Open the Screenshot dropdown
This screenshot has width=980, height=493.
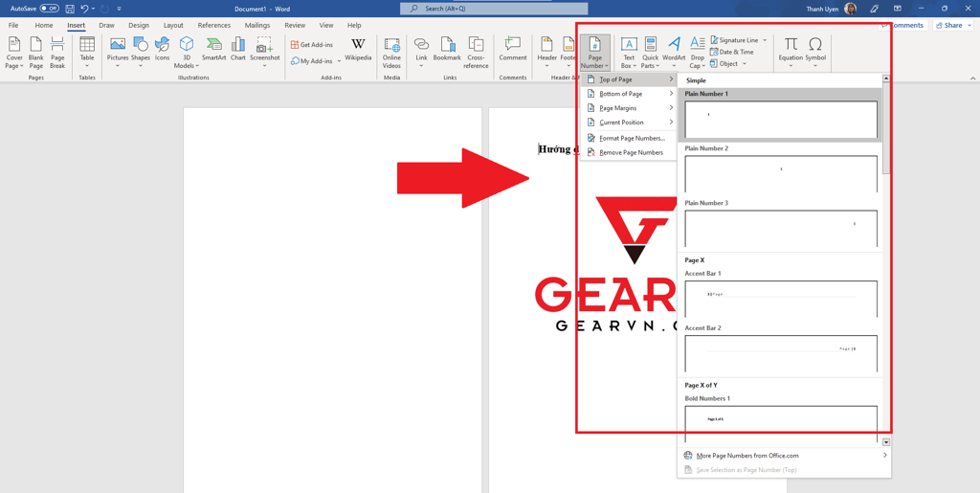[265, 53]
